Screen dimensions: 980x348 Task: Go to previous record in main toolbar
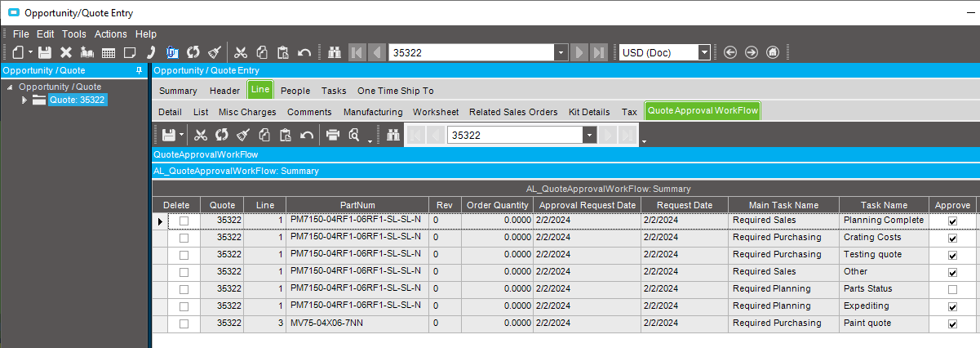[376, 52]
